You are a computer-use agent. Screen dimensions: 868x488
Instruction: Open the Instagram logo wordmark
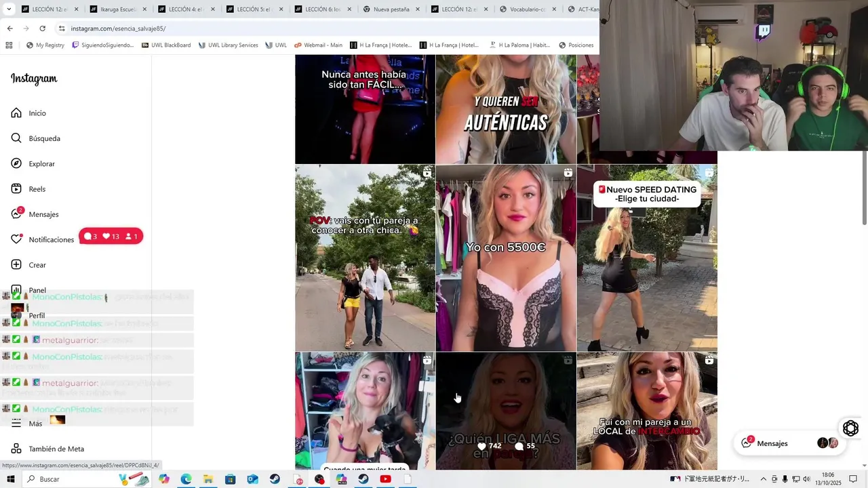tap(34, 79)
